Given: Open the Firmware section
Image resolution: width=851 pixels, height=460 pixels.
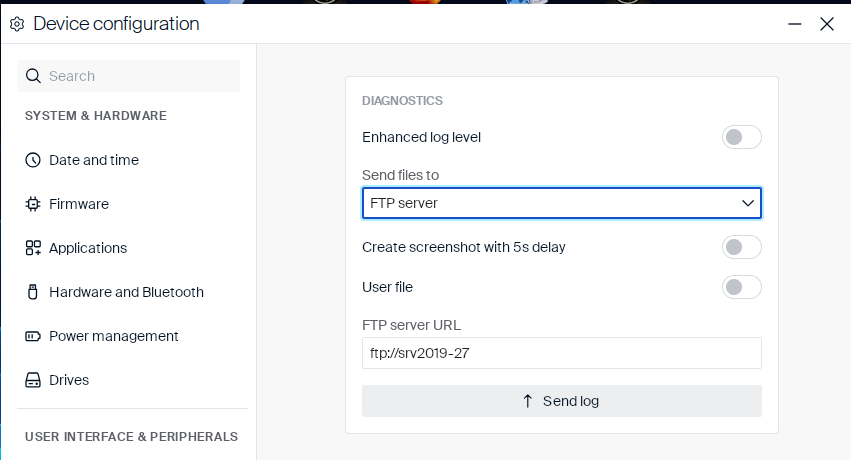Looking at the screenshot, I should (x=79, y=204).
